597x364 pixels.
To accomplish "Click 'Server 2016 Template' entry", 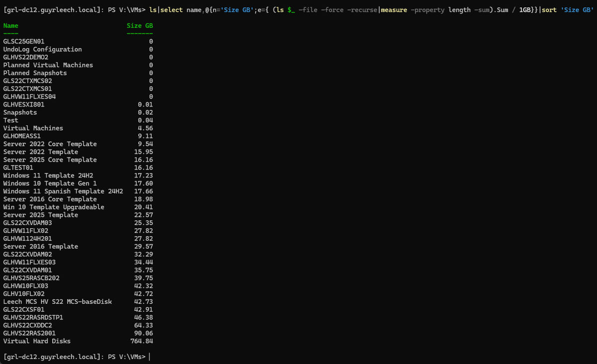I will [x=40, y=247].
